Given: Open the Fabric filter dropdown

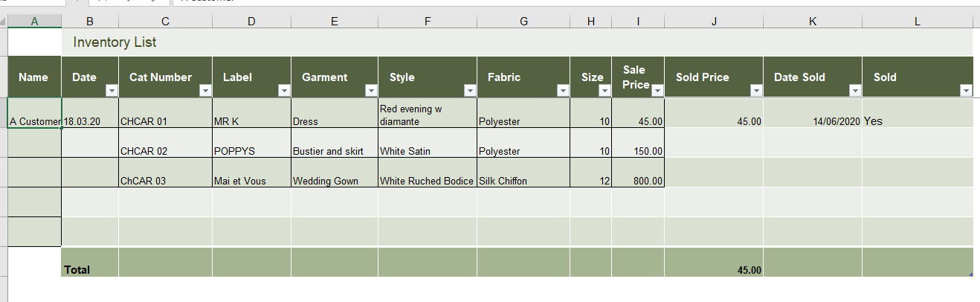Looking at the screenshot, I should click(563, 90).
